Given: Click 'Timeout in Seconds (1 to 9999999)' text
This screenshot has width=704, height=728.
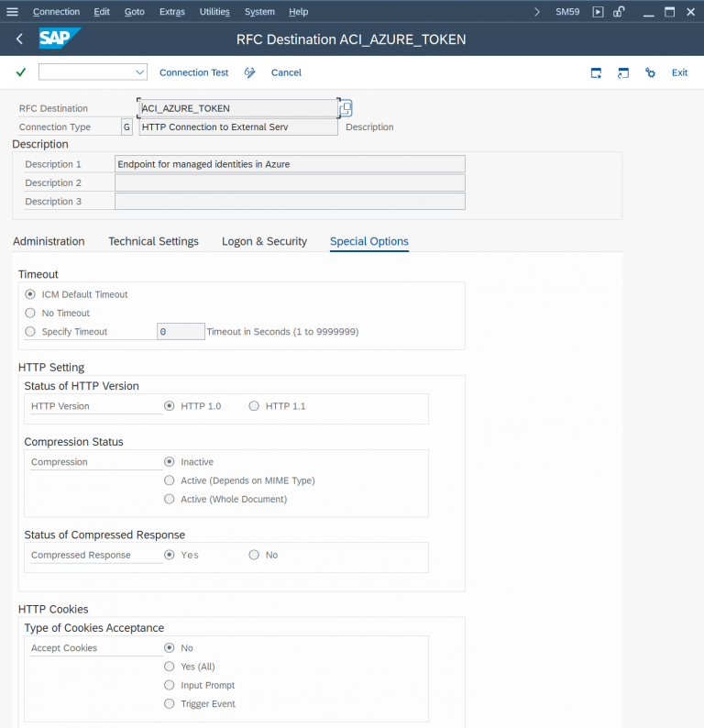Looking at the screenshot, I should (282, 332).
